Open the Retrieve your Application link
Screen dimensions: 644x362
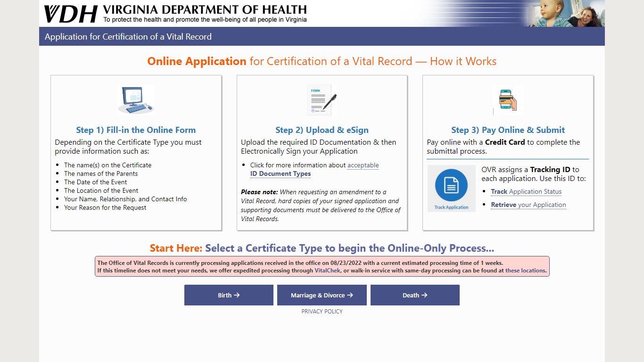tap(528, 205)
